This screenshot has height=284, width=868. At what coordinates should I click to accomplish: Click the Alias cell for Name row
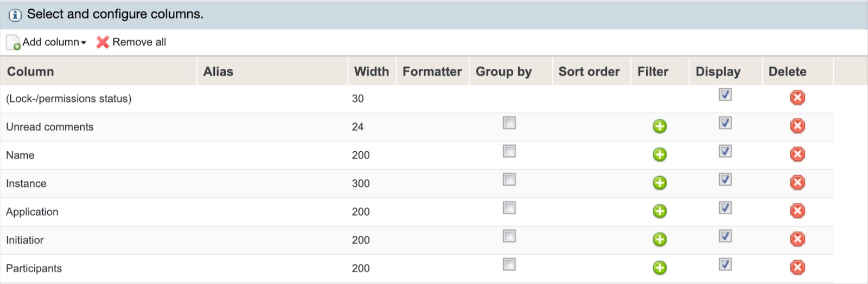click(x=271, y=155)
